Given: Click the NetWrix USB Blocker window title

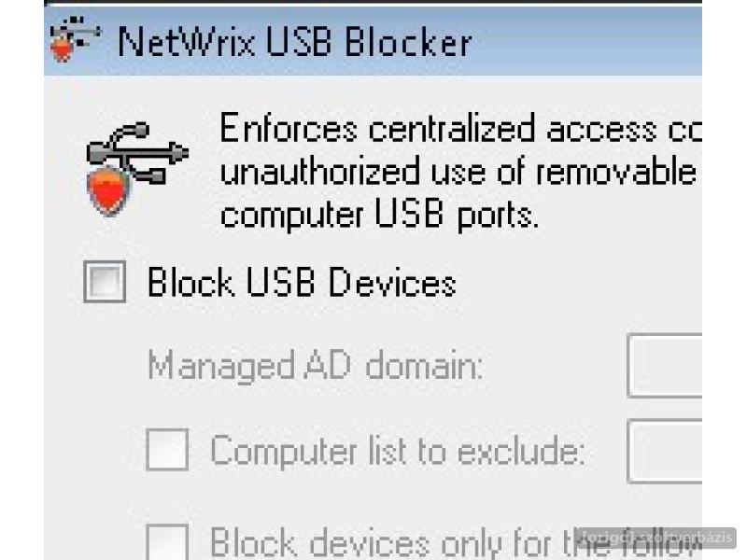Looking at the screenshot, I should (294, 42).
